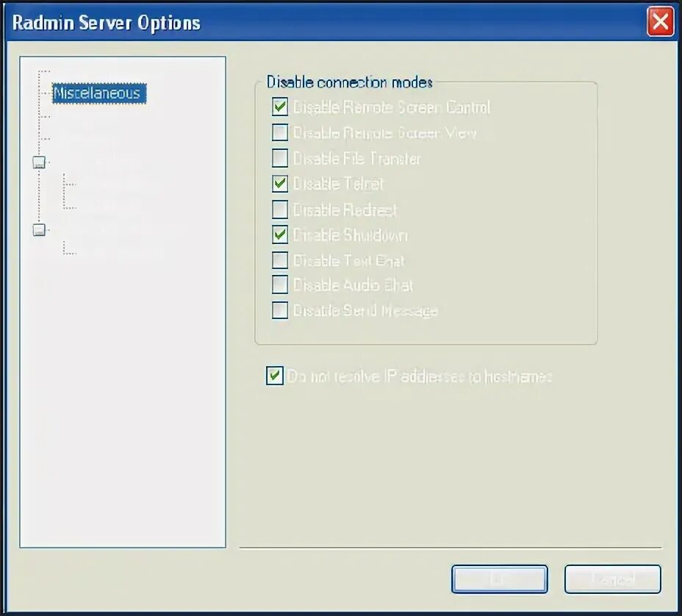Collapse the tree node with two children
682x616 pixels.
39,162
